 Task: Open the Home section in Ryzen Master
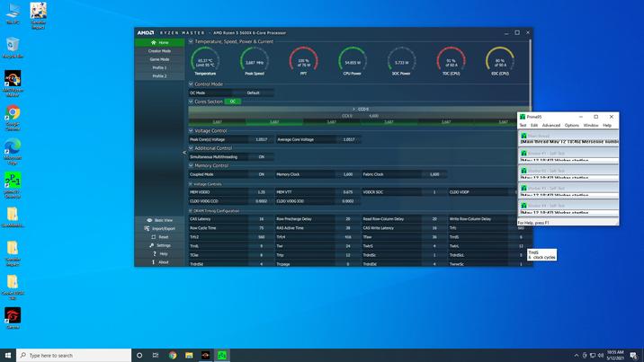159,42
